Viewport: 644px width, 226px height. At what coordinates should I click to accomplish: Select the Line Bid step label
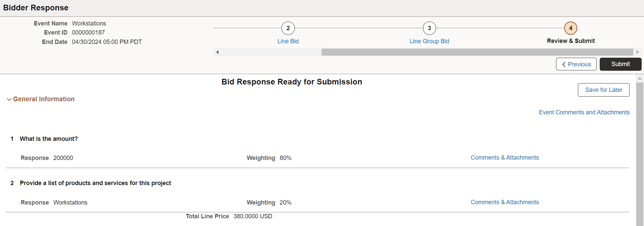pos(288,41)
